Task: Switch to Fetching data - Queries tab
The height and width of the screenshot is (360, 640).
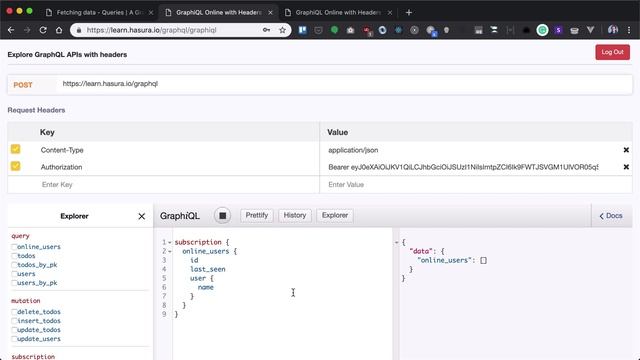Action: (99, 13)
